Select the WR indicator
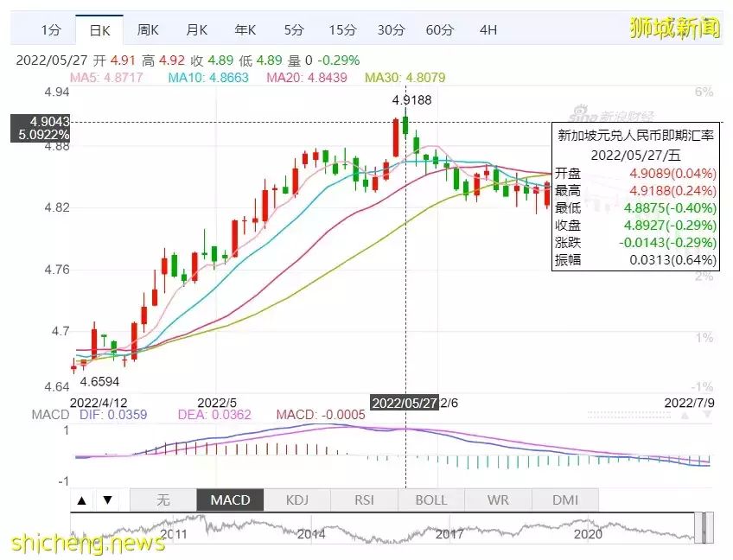 pos(498,500)
